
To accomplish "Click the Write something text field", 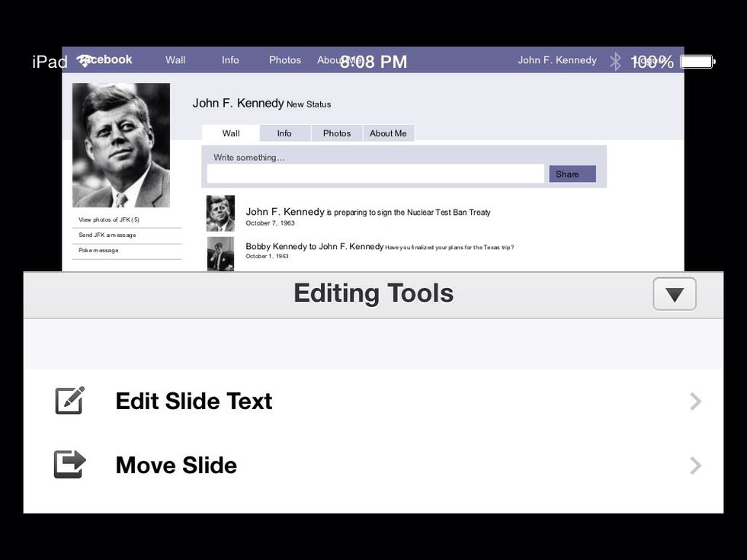I will [x=375, y=174].
